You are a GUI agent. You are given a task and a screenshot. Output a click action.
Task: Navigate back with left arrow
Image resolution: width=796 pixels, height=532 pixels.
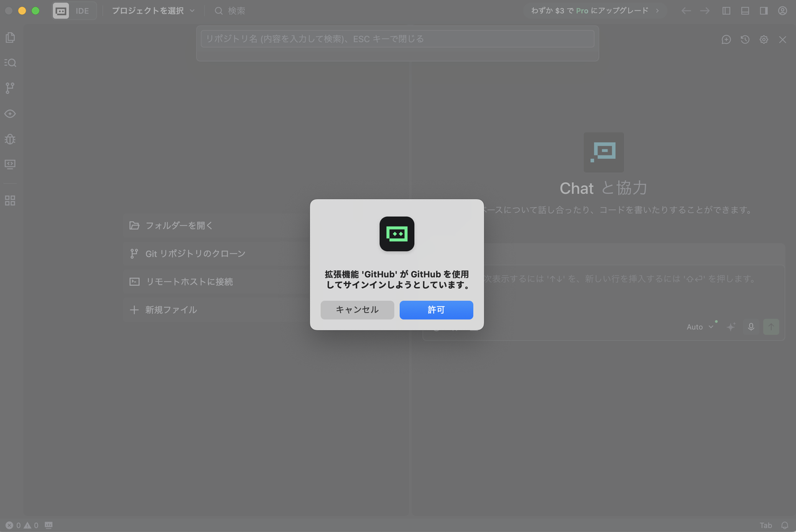686,11
